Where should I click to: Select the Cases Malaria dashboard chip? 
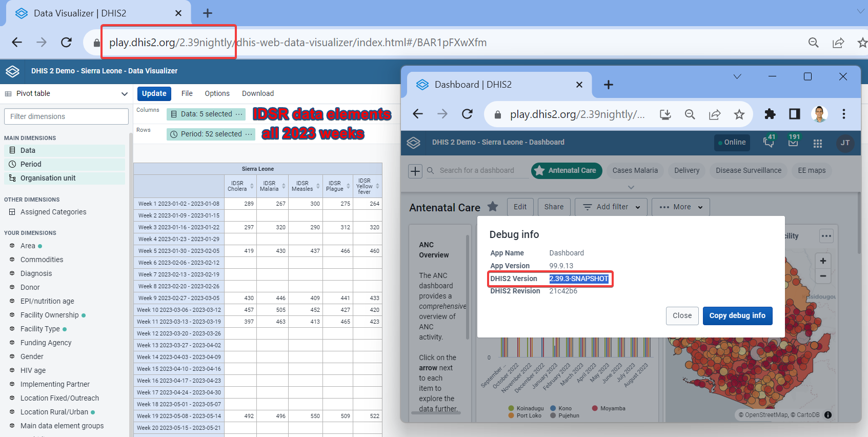pos(635,171)
